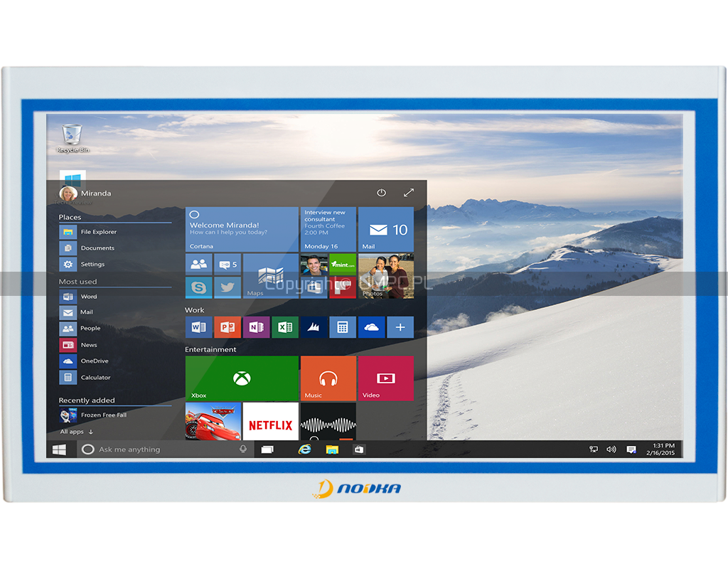Open the Cortana welcome tile
This screenshot has height=569, width=728.
pos(242,230)
